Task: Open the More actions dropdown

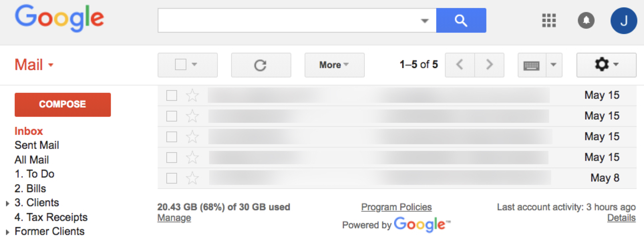Action: click(334, 65)
